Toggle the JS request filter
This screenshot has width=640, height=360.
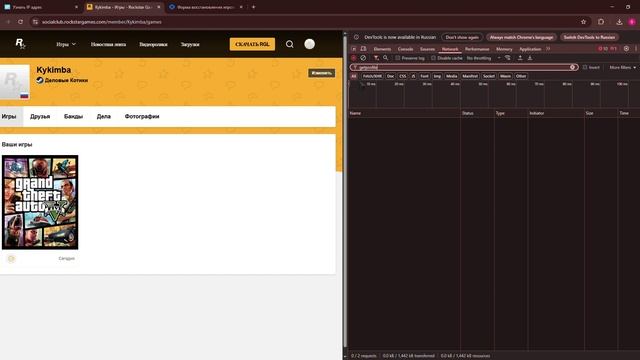tap(413, 76)
